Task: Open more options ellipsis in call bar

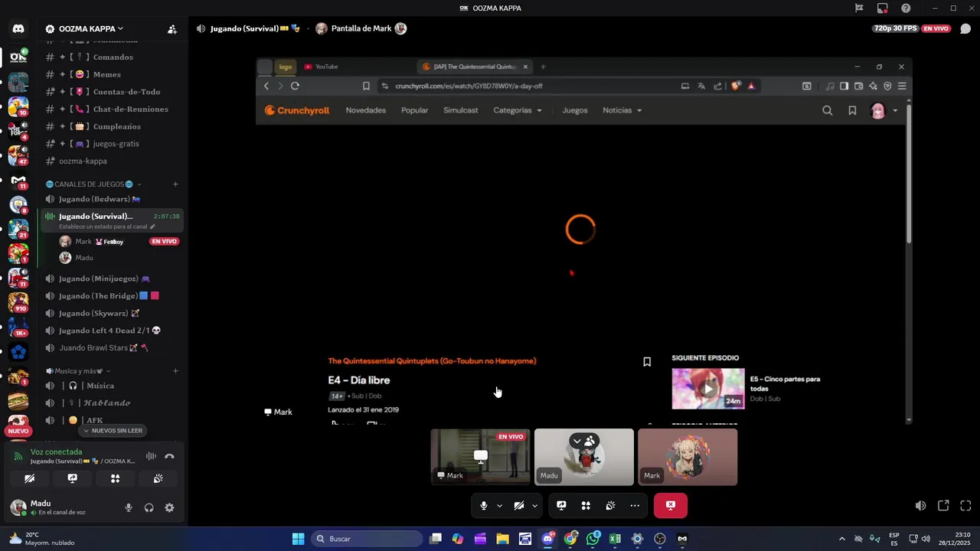Action: (635, 506)
